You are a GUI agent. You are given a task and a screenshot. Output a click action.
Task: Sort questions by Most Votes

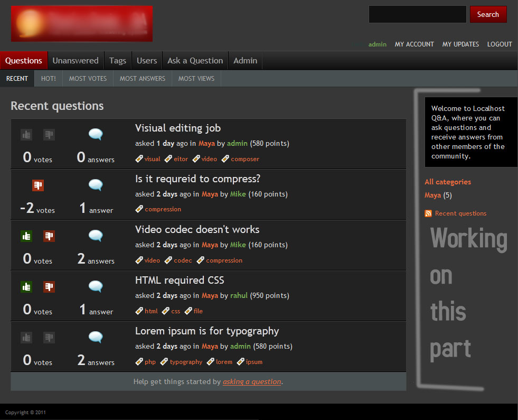[x=88, y=79]
